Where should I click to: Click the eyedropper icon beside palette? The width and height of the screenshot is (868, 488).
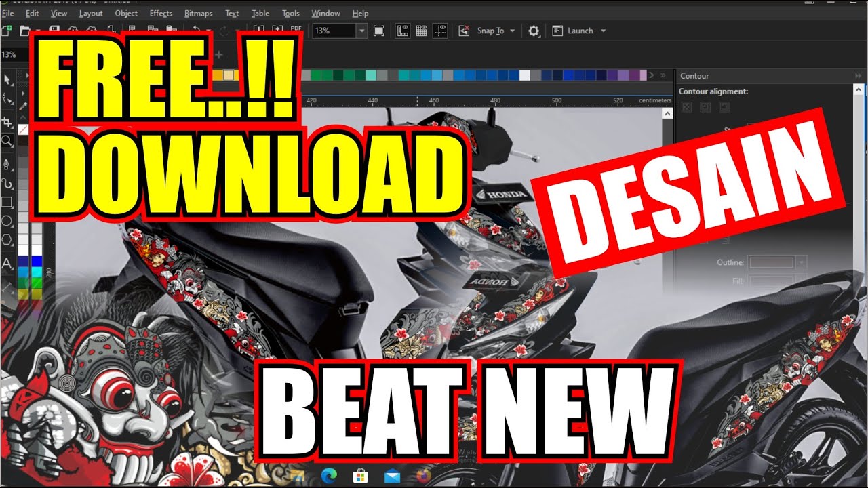[23, 106]
